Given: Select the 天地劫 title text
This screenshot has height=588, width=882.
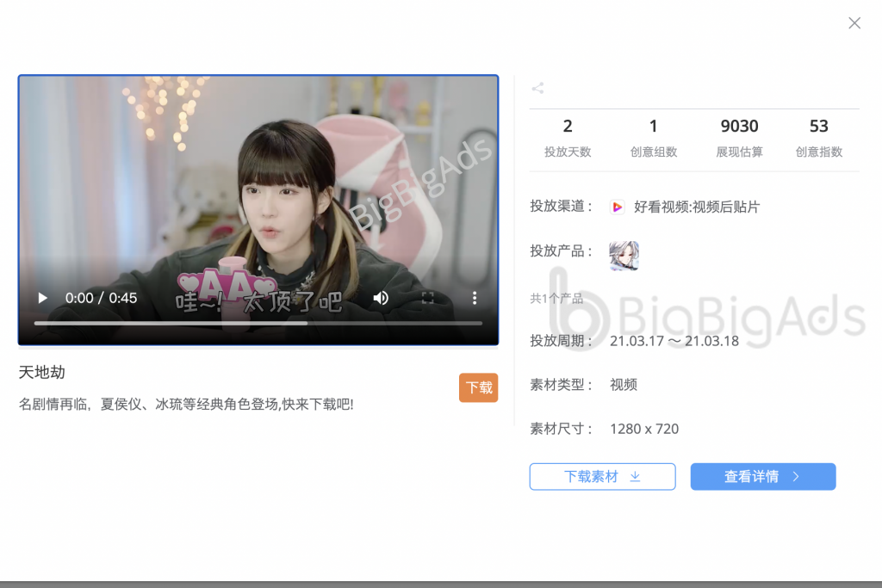Looking at the screenshot, I should (x=42, y=372).
